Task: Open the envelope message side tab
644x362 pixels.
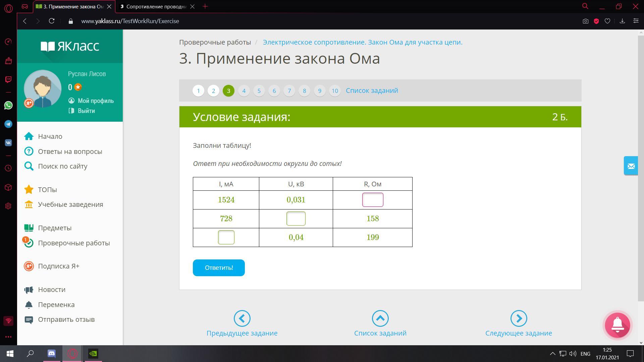Action: point(631,166)
